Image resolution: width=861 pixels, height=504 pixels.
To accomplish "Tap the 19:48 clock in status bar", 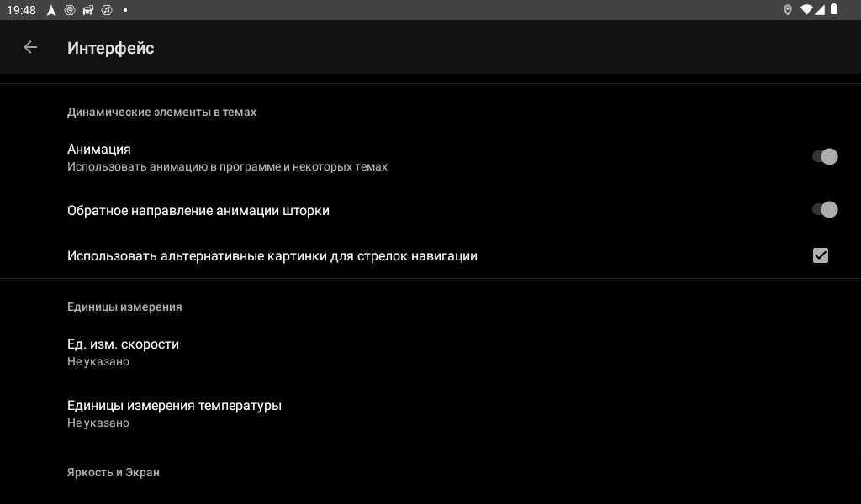I will (21, 10).
